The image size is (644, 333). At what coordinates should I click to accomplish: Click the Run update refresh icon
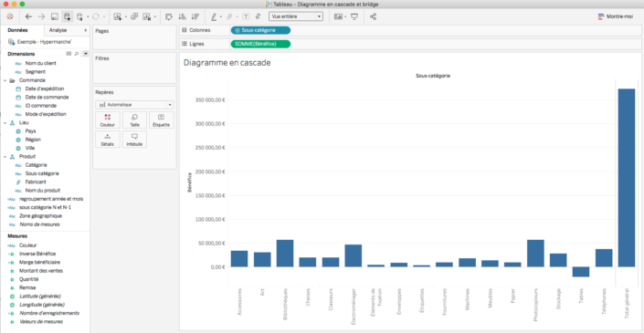coord(96,16)
